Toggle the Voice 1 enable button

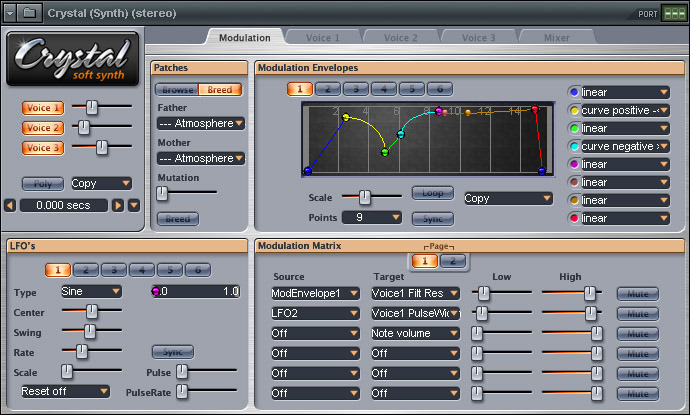pyautogui.click(x=43, y=107)
